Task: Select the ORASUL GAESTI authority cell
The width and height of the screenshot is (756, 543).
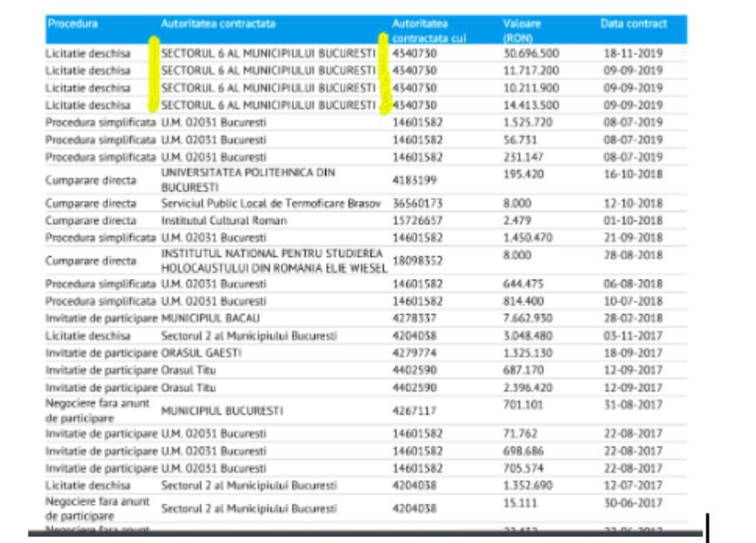Action: tap(201, 353)
